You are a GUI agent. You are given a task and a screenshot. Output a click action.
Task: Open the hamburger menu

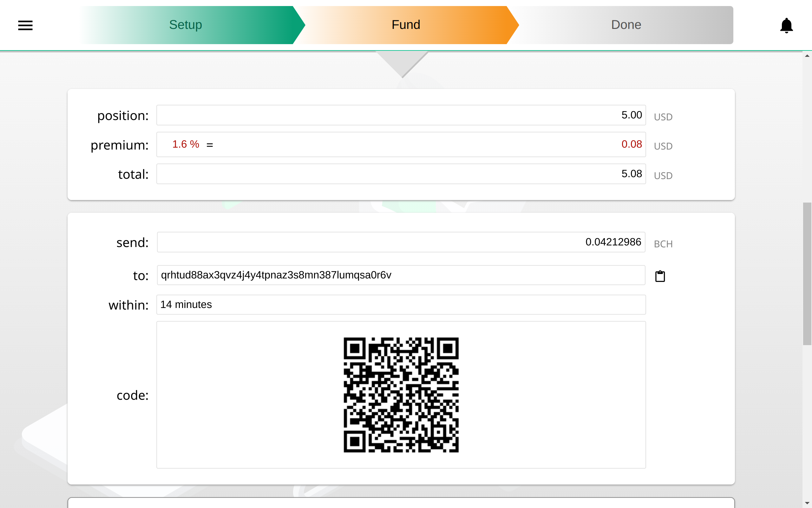tap(25, 25)
